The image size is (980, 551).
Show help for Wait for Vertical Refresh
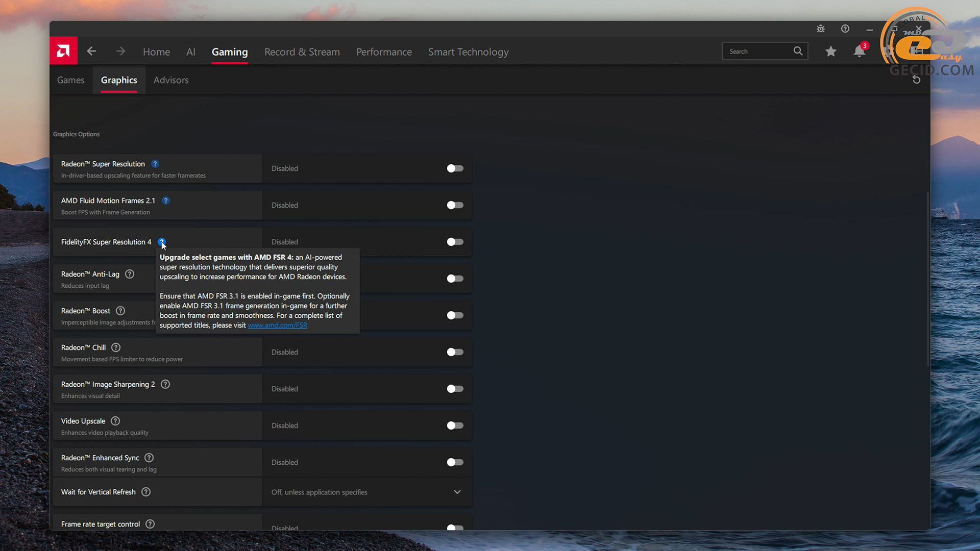[146, 492]
